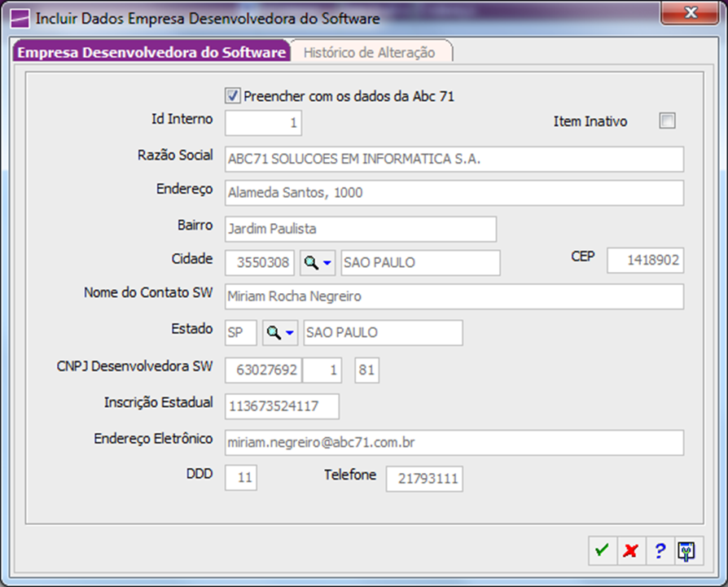Screen dimensions: 728x587
Task: Cancel with the red X icon
Action: [631, 551]
